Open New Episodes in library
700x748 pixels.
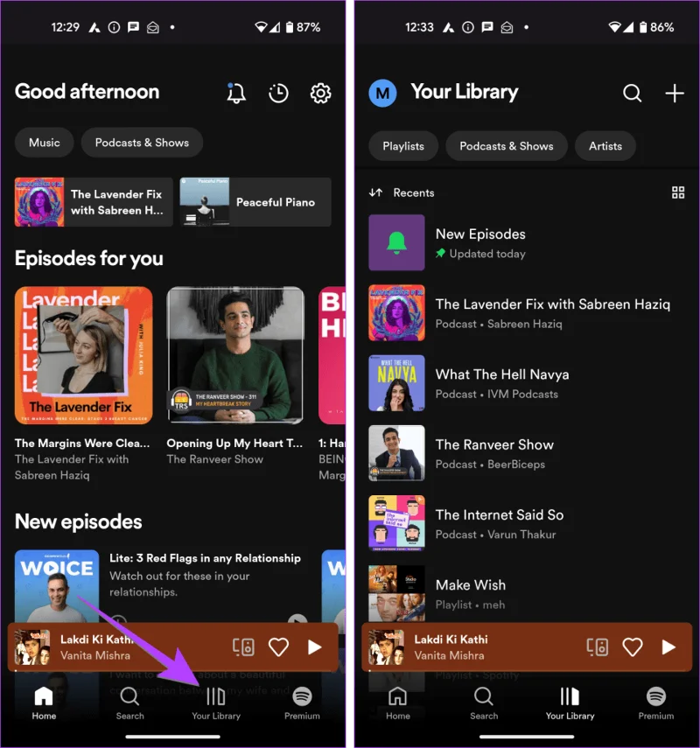(x=527, y=242)
